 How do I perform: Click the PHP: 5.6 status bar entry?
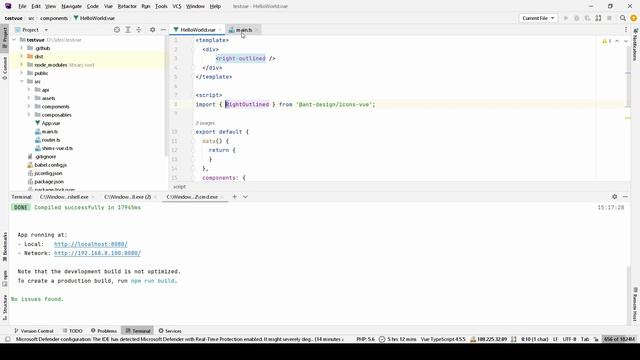pyautogui.click(x=365, y=339)
